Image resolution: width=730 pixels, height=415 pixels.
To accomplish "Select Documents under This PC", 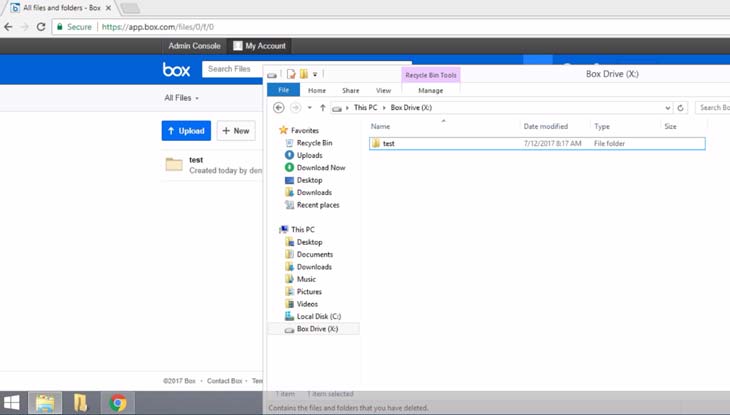I will pos(315,254).
